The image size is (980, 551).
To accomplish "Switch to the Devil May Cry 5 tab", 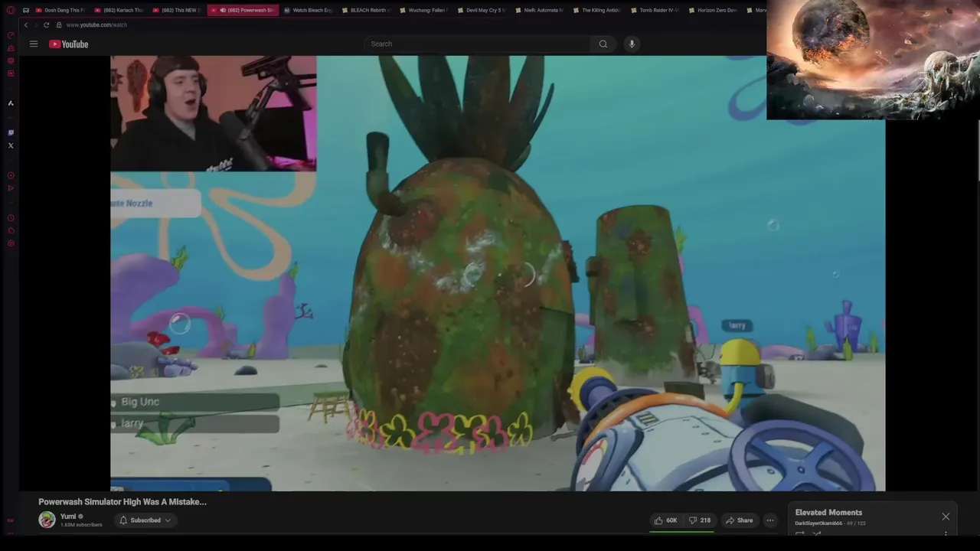I will [481, 10].
